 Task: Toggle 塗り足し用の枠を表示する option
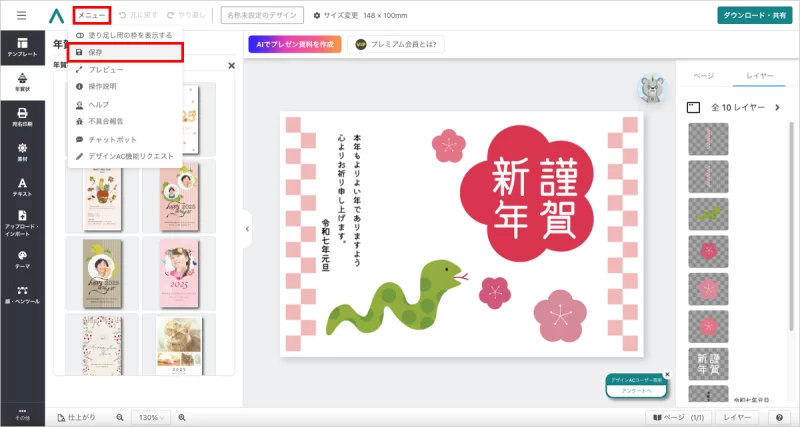pos(124,35)
